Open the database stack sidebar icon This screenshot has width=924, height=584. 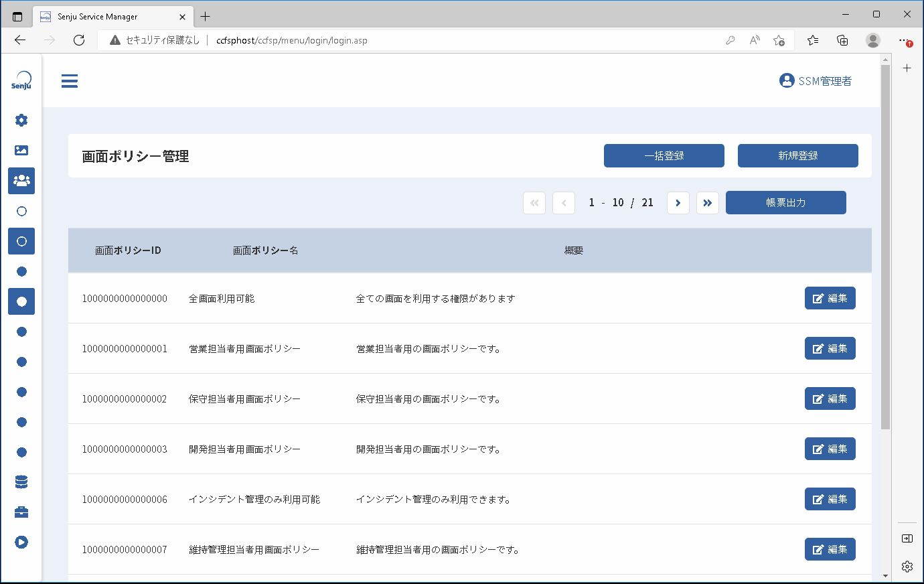[x=21, y=482]
